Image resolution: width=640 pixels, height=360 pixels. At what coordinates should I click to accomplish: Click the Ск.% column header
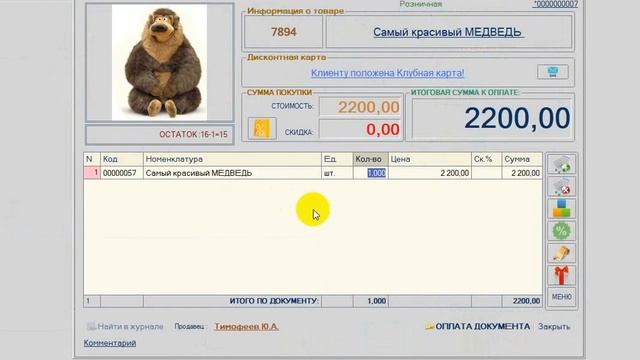[487, 159]
